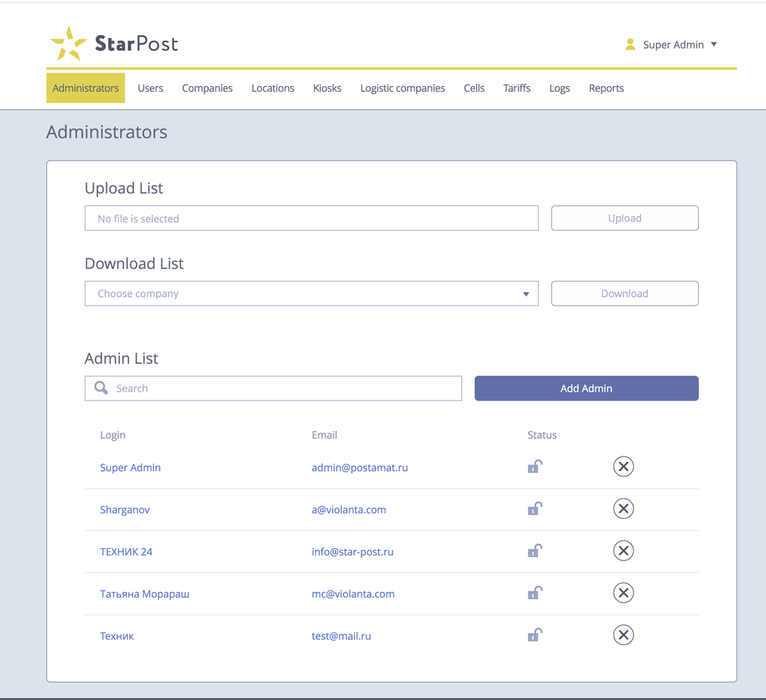The height and width of the screenshot is (700, 766).
Task: Delete the Super Admin row
Action: tap(623, 467)
